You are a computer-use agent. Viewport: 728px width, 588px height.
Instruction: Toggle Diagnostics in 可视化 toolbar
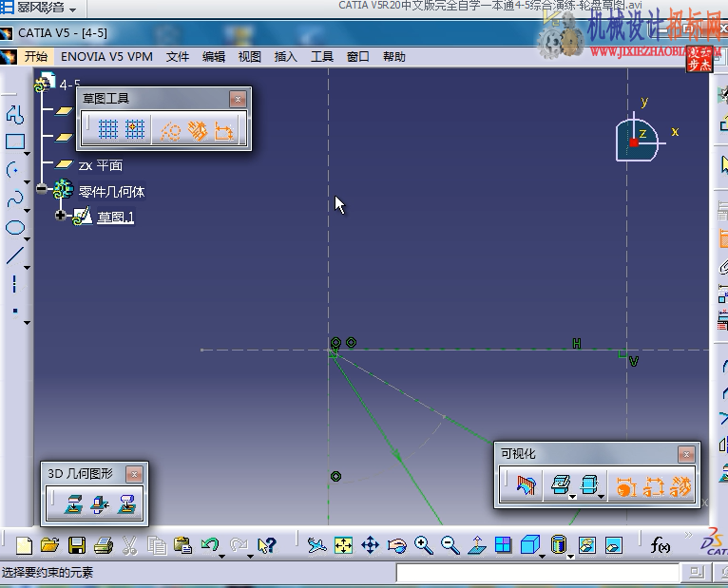click(x=625, y=487)
